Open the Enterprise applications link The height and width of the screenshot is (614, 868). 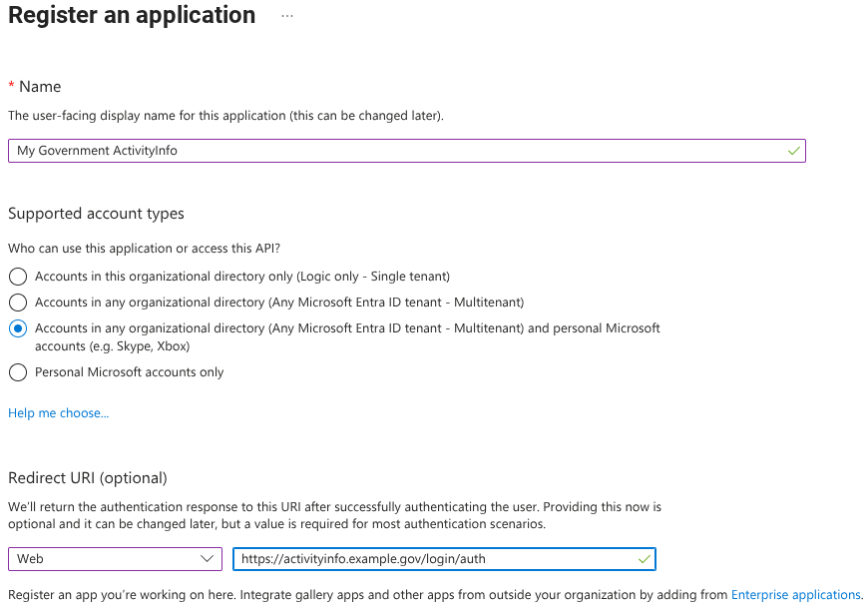point(795,595)
